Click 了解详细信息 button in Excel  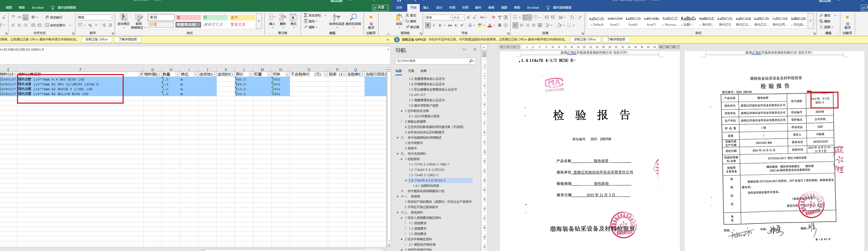(128, 39)
